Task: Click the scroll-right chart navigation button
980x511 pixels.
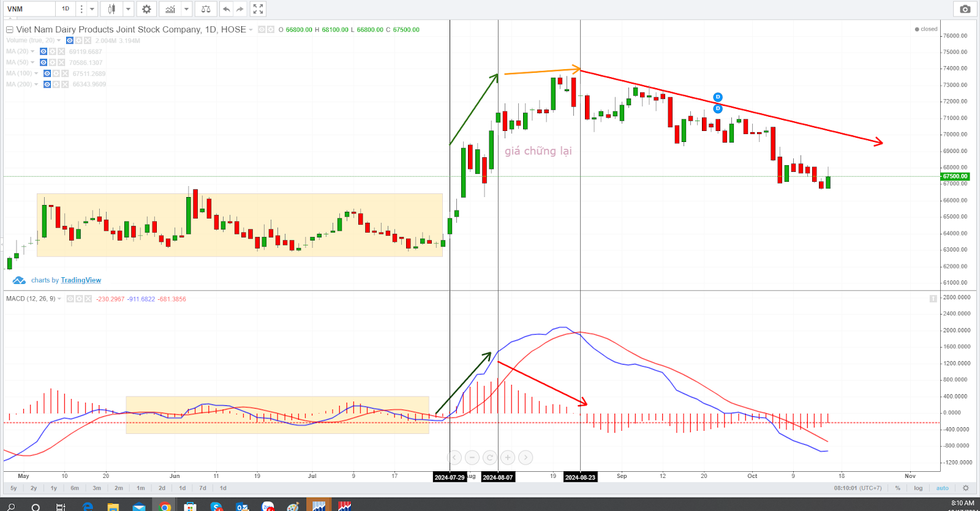Action: pyautogui.click(x=526, y=457)
